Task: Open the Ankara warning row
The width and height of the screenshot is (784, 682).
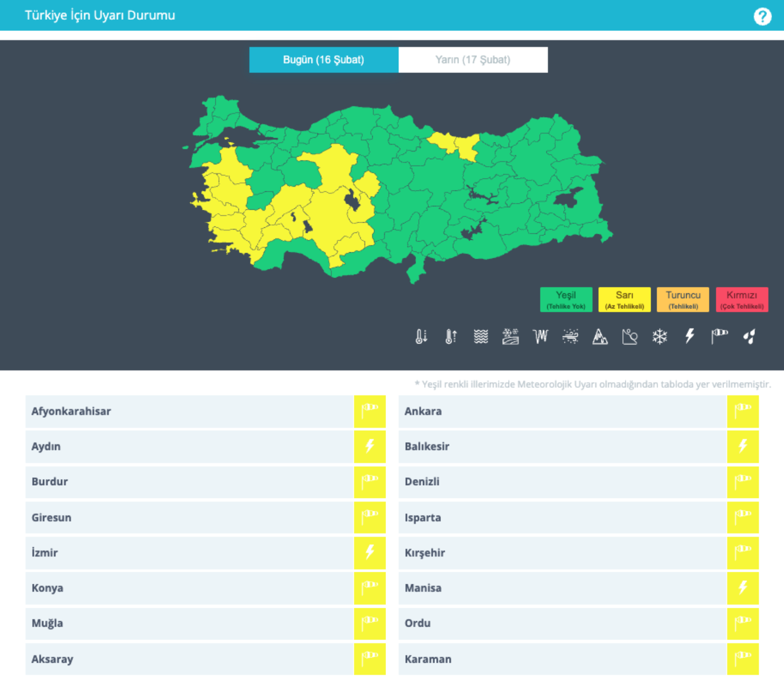Action: pos(562,411)
